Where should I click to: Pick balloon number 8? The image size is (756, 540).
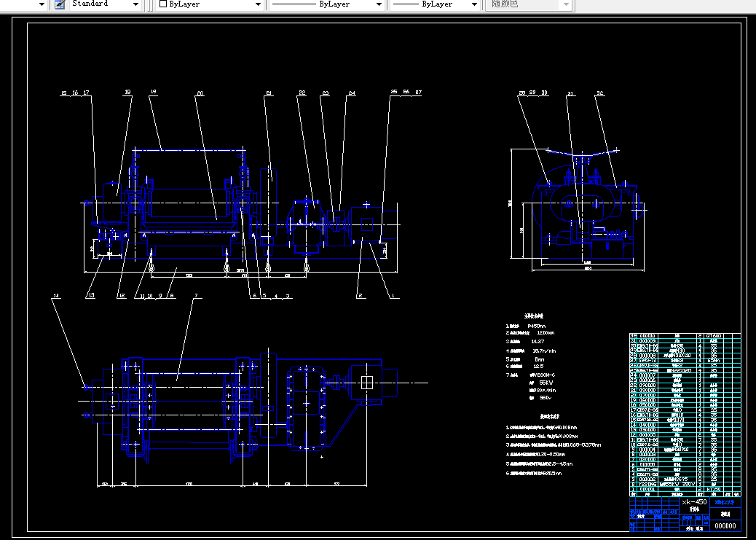[171, 296]
